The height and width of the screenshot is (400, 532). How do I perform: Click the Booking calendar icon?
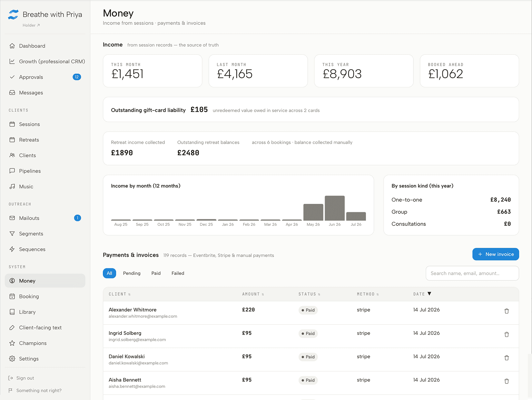12,296
